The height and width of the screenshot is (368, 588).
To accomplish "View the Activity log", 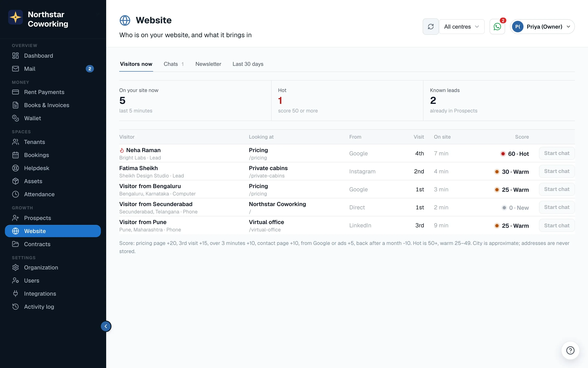I will [x=53, y=307].
